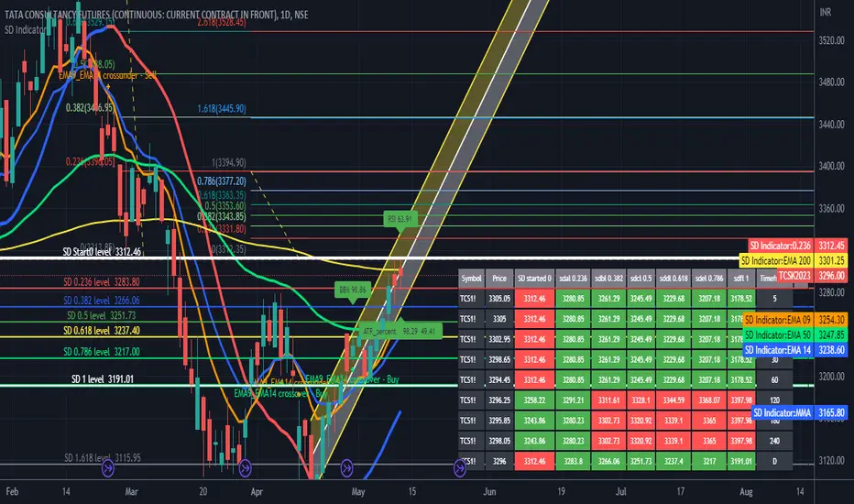Select the RSI 63.91 callout label
Image resolution: width=854 pixels, height=504 pixels.
400,219
